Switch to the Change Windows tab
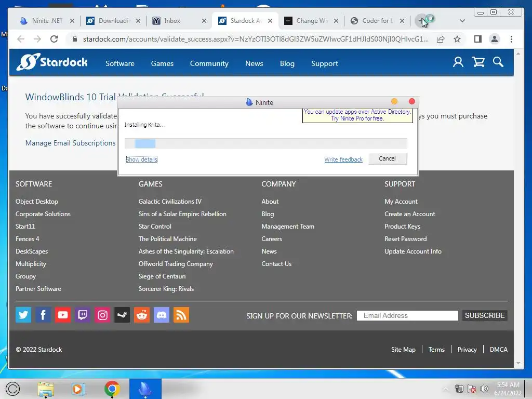 click(x=311, y=21)
